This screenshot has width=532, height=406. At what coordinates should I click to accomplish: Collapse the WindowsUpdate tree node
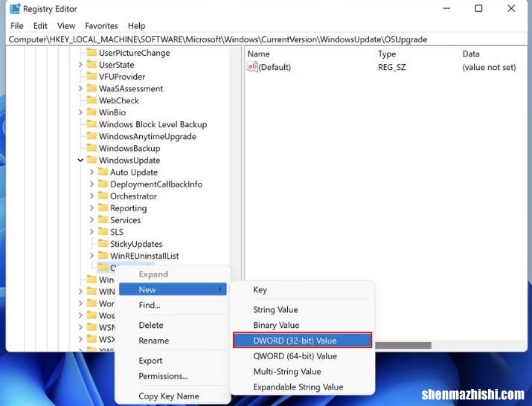point(80,160)
